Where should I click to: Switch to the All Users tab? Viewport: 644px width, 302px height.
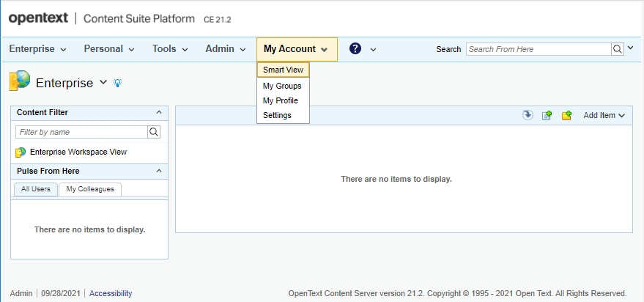click(x=35, y=189)
